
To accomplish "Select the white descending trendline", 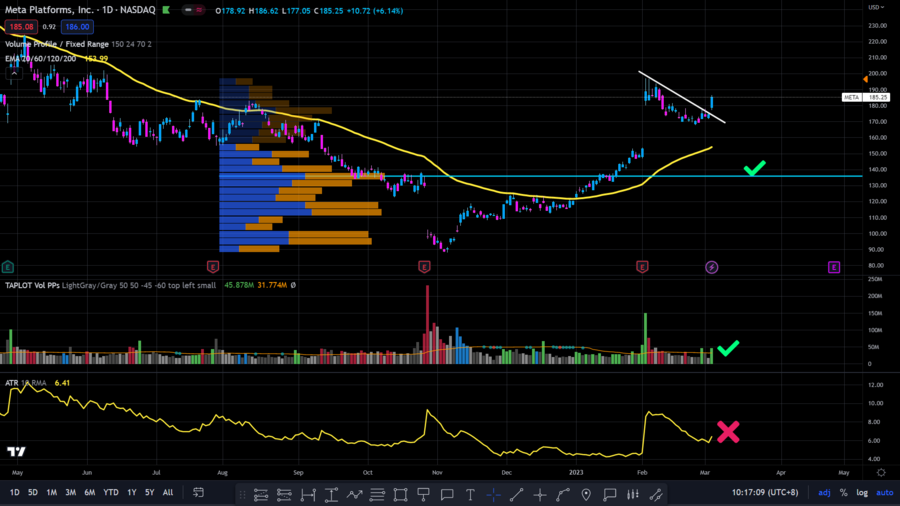I will (682, 97).
